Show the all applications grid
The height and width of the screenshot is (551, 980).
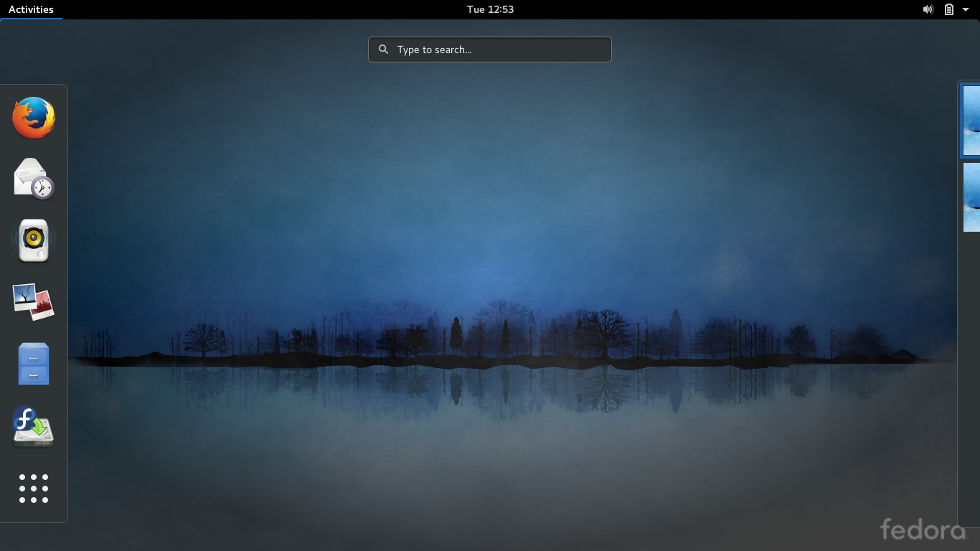pyautogui.click(x=33, y=489)
